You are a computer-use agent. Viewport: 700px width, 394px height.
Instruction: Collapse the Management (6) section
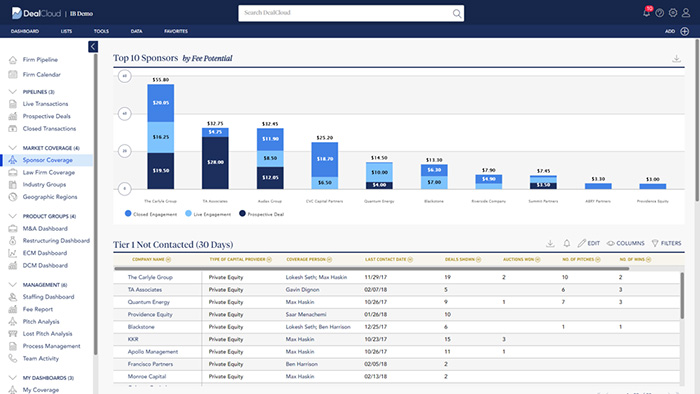[12, 285]
